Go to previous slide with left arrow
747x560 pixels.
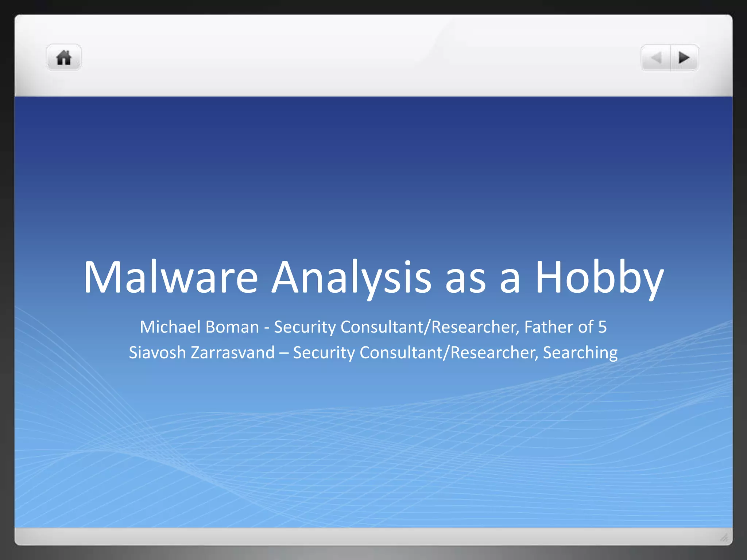[656, 58]
